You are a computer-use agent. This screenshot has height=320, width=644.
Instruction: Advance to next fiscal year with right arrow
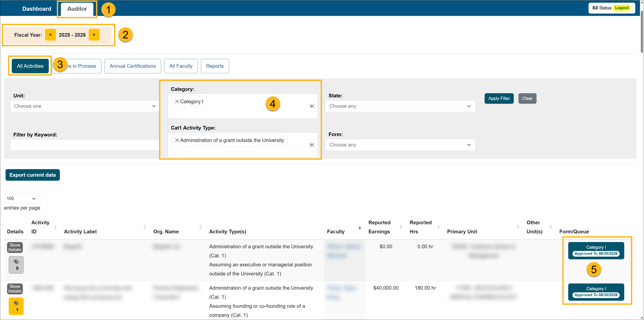(94, 35)
